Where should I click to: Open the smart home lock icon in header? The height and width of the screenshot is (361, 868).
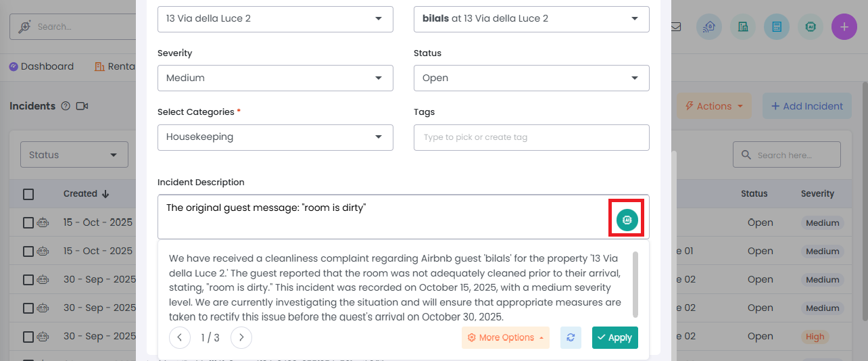click(x=709, y=27)
